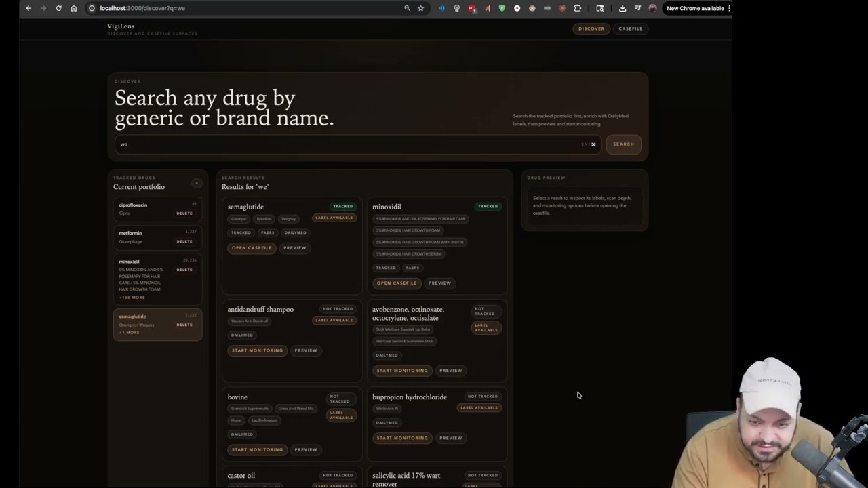868x488 pixels.
Task: Open the green shield extension icon
Action: (502, 8)
